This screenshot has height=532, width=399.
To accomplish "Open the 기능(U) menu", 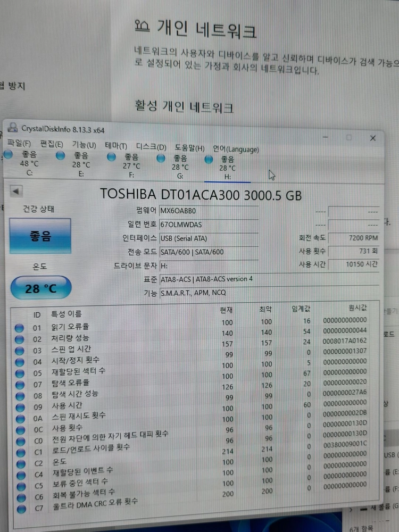I will [84, 145].
